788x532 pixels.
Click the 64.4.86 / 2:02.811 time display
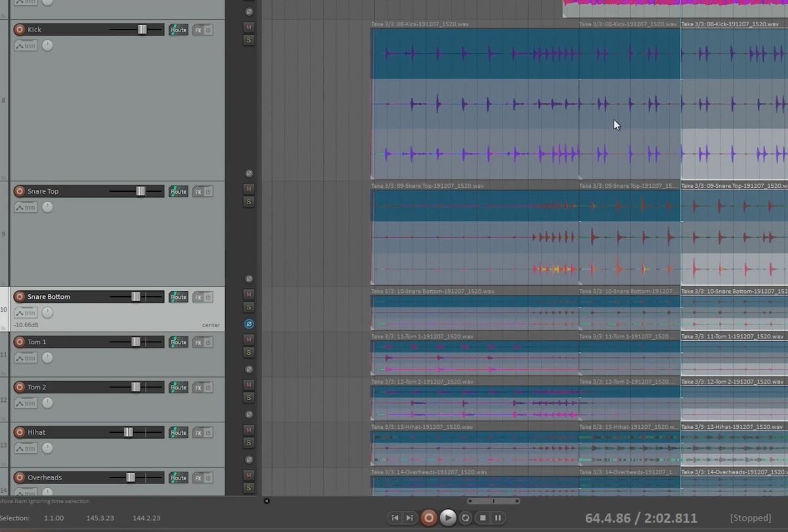[x=641, y=518]
